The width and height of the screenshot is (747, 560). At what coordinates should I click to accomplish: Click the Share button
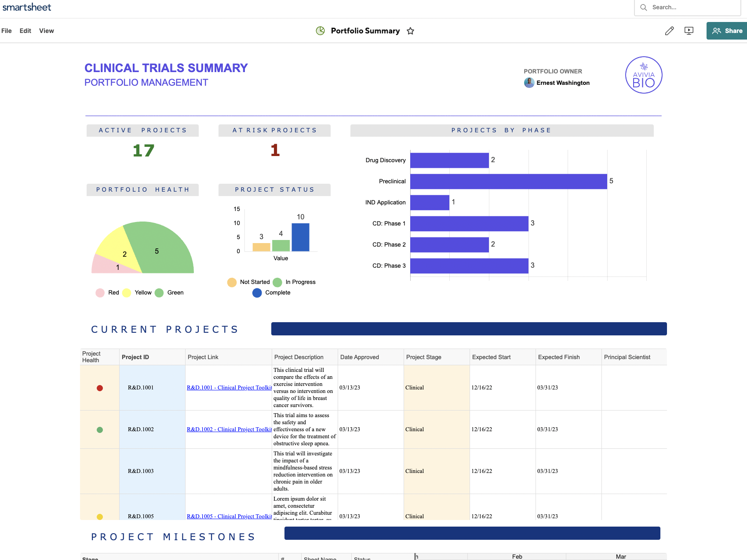click(x=727, y=31)
